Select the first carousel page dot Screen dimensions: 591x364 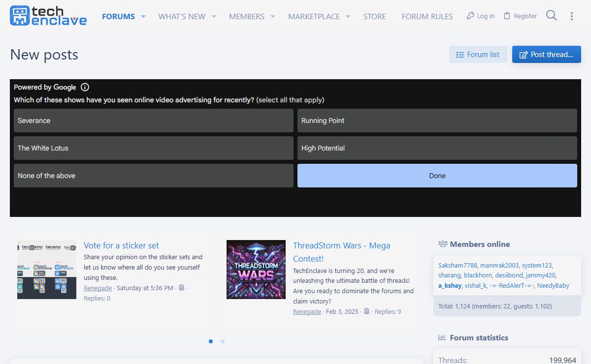coord(211,341)
